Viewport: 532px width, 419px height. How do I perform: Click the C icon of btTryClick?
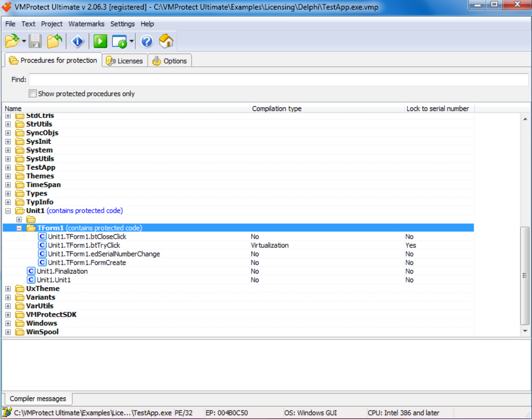42,245
